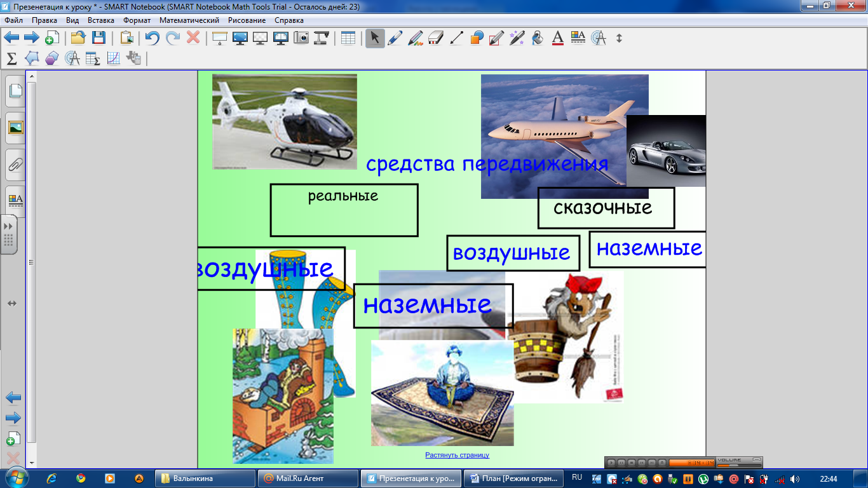The height and width of the screenshot is (488, 868).
Task: Open the Рисование menu
Action: [x=247, y=20]
